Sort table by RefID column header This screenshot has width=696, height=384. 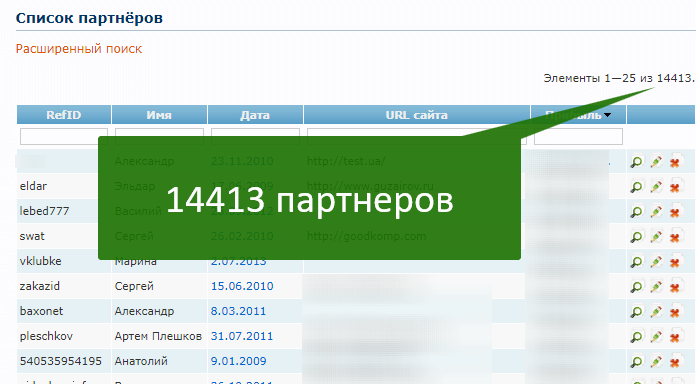(63, 115)
